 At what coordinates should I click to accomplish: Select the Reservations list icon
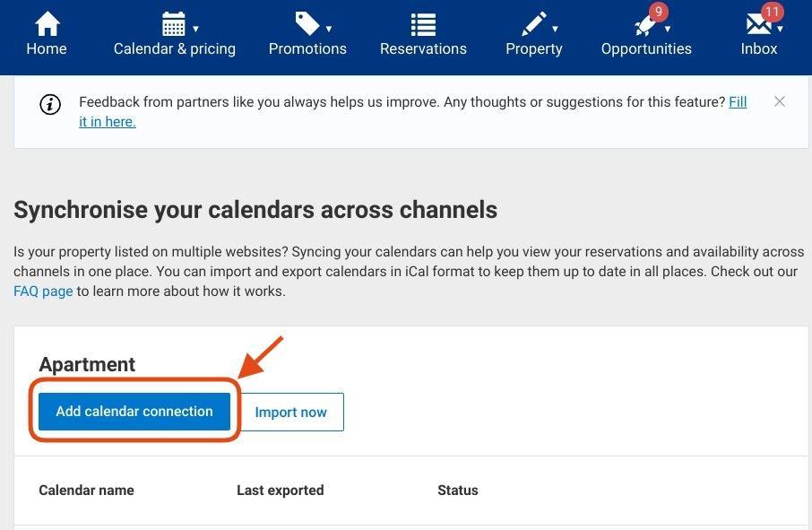click(423, 22)
